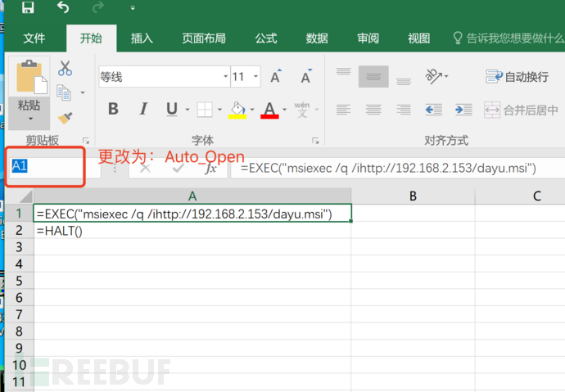Screen dimensions: 565x392
Task: Expand the fill color palette arrow
Action: [252, 110]
